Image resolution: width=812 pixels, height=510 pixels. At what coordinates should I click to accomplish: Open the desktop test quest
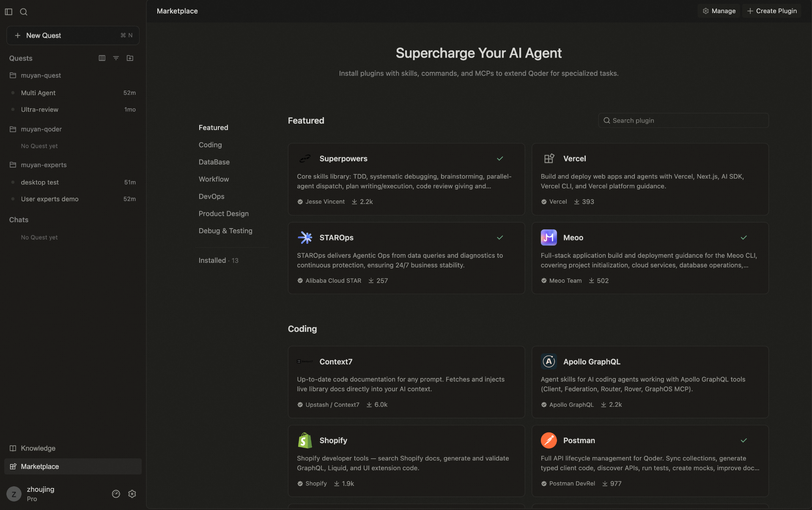point(73,182)
